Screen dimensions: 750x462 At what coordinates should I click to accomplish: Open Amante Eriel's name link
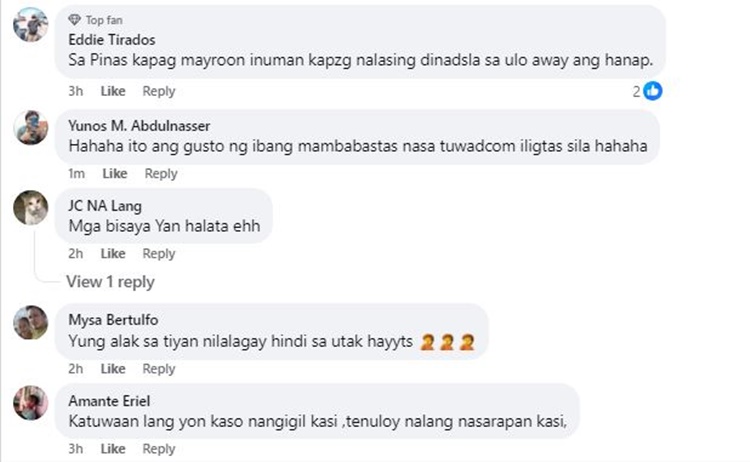click(109, 401)
